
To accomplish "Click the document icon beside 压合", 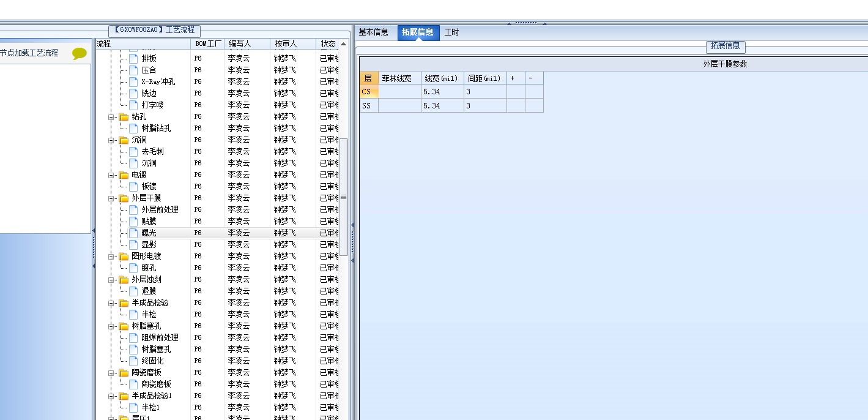I will point(133,70).
